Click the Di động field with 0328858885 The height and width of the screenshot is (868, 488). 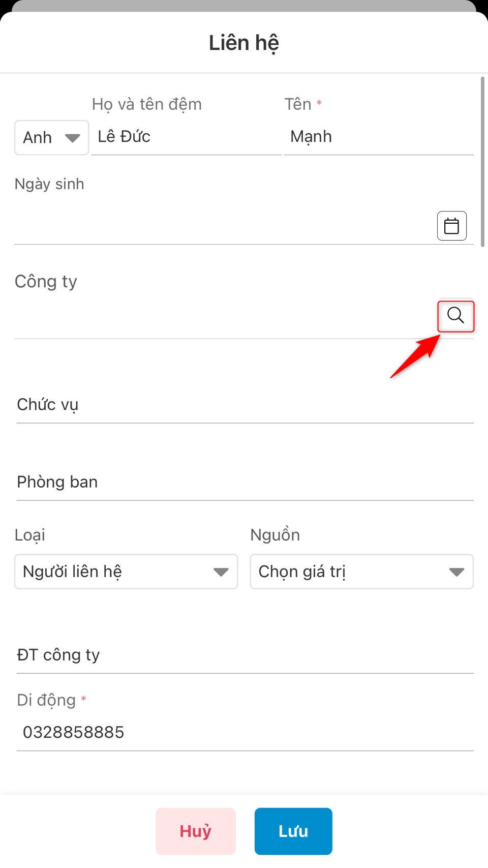245,732
